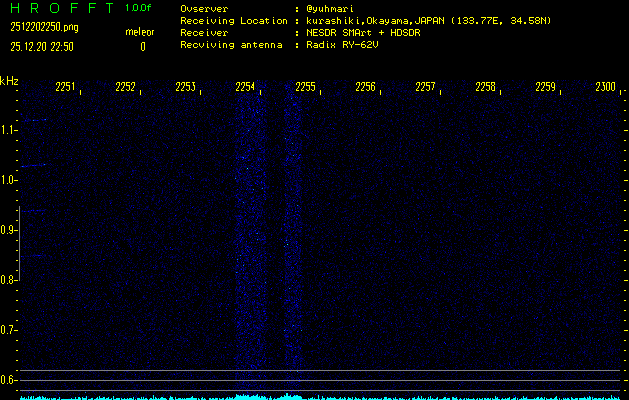Click the 2251 time marker
Viewport: 629px width, 400px height.
click(x=66, y=88)
